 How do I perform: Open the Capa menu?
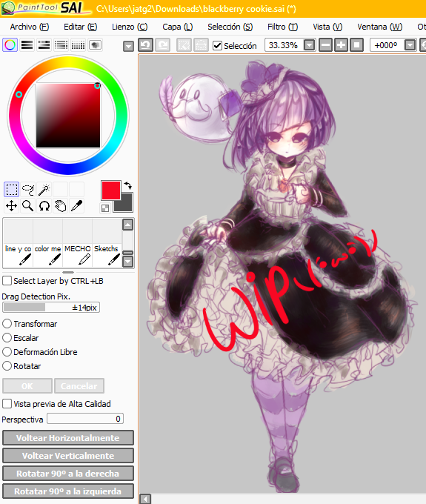pyautogui.click(x=178, y=27)
